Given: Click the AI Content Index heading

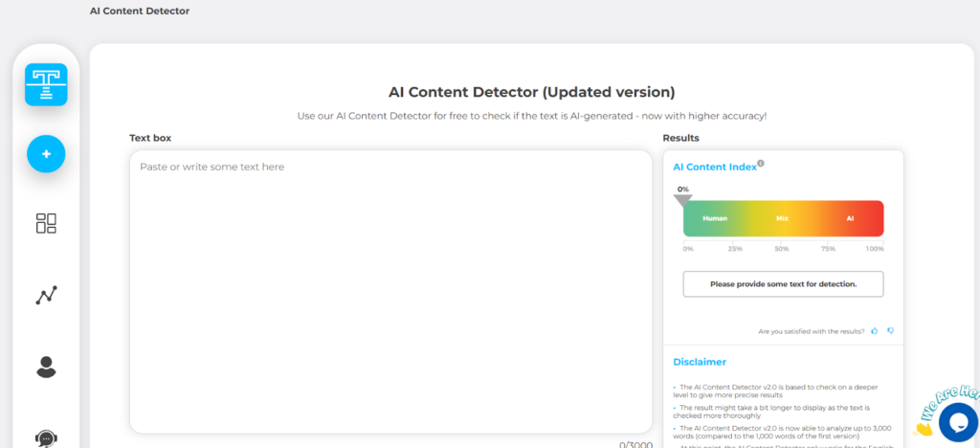Looking at the screenshot, I should coord(715,167).
